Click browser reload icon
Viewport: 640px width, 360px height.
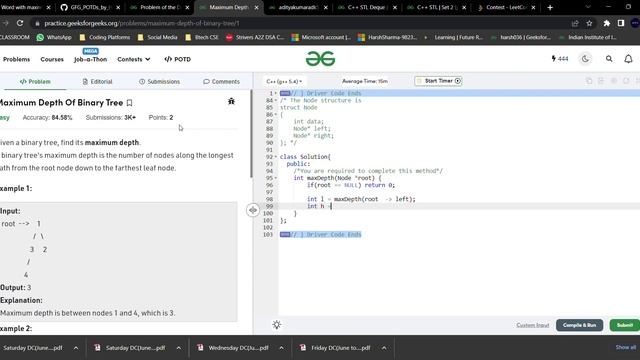[20, 23]
